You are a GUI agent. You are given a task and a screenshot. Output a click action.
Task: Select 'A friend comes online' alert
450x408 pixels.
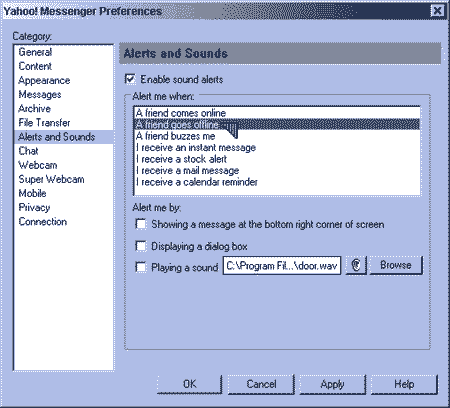(x=277, y=113)
